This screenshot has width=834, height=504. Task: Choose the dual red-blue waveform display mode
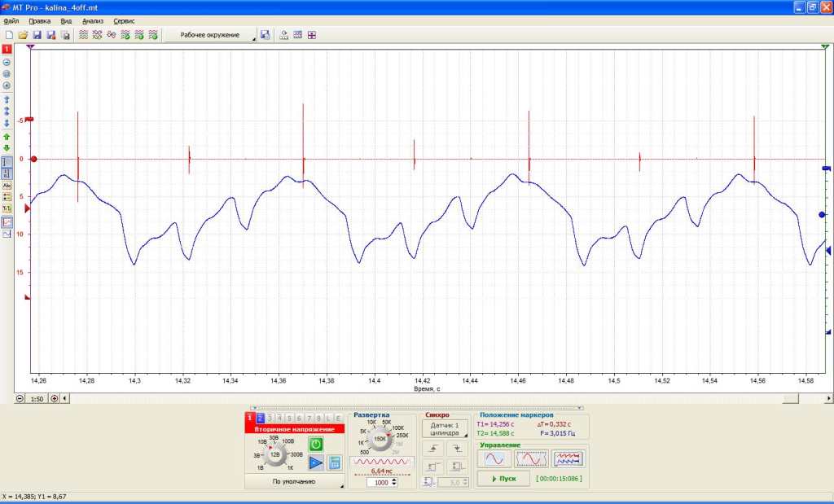[x=568, y=458]
